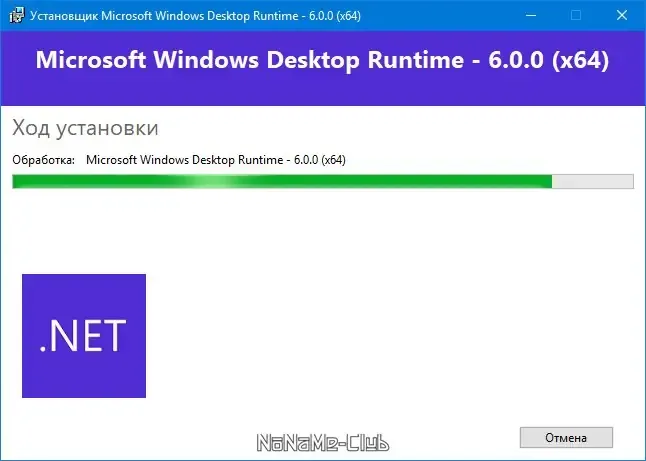Click the installer icon in title bar
The height and width of the screenshot is (461, 646).
pos(16,16)
